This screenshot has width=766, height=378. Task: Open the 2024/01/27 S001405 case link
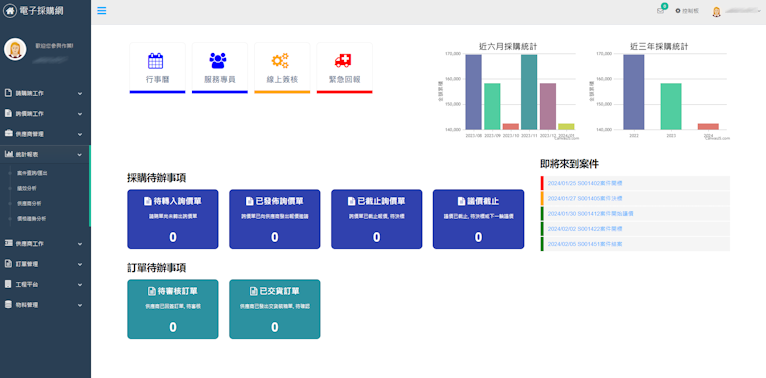pos(585,198)
